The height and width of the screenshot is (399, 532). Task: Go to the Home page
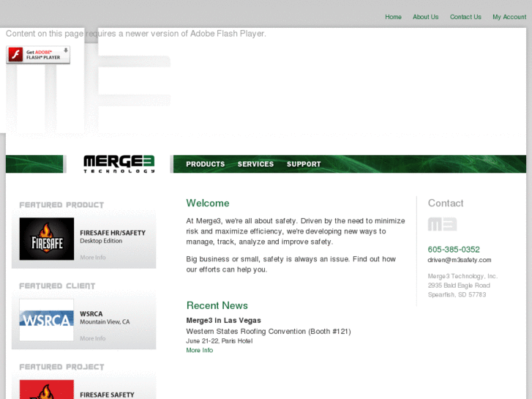click(x=393, y=17)
